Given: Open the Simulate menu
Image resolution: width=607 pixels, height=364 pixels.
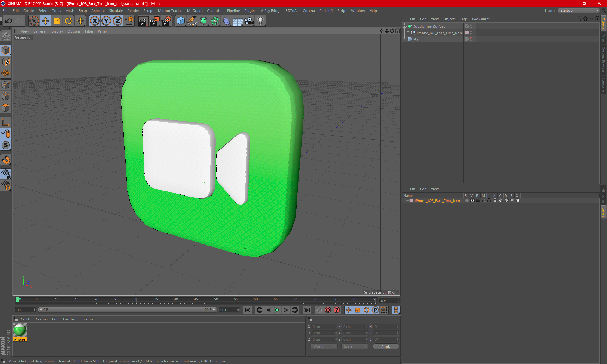Looking at the screenshot, I should (x=116, y=11).
